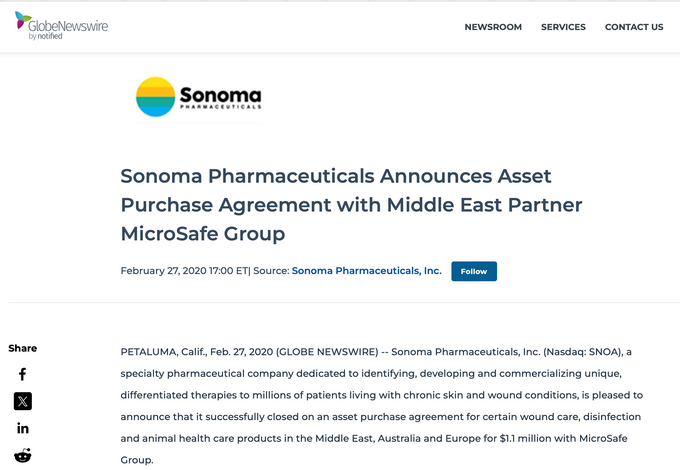Share article on X
Viewport: 680px width, 470px height.
click(22, 401)
